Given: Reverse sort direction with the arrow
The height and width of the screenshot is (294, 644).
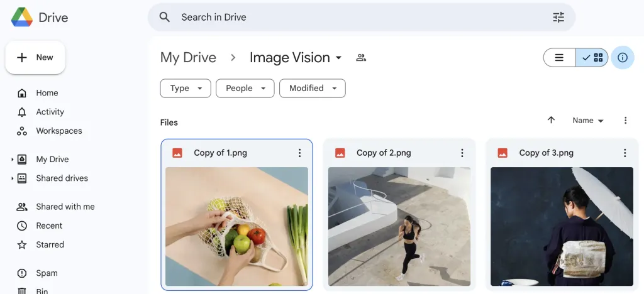Looking at the screenshot, I should pyautogui.click(x=551, y=121).
